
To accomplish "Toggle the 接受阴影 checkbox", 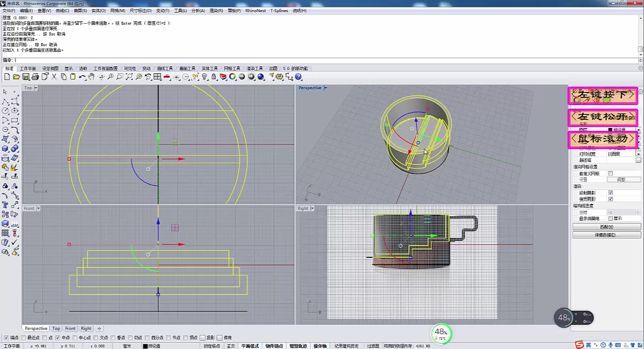I will [x=610, y=199].
